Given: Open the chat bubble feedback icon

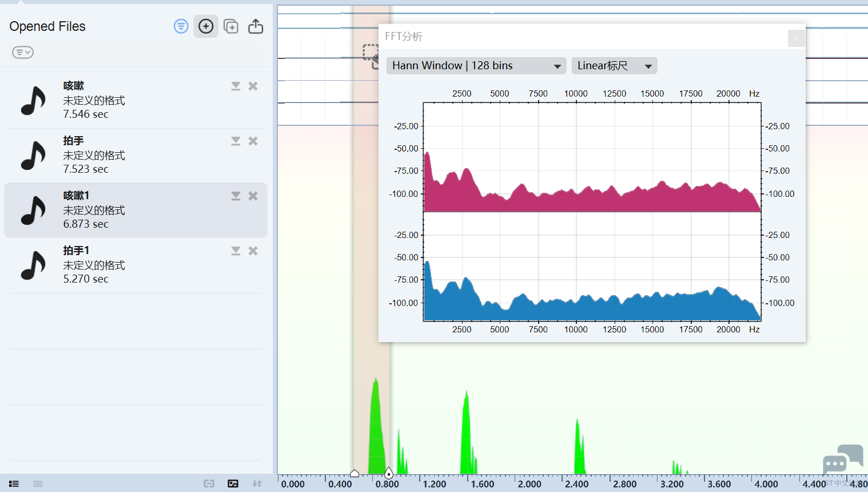Looking at the screenshot, I should pyautogui.click(x=842, y=459).
